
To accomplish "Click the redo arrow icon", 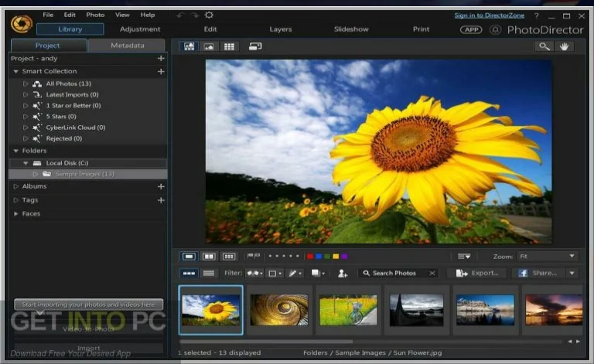I will (195, 15).
